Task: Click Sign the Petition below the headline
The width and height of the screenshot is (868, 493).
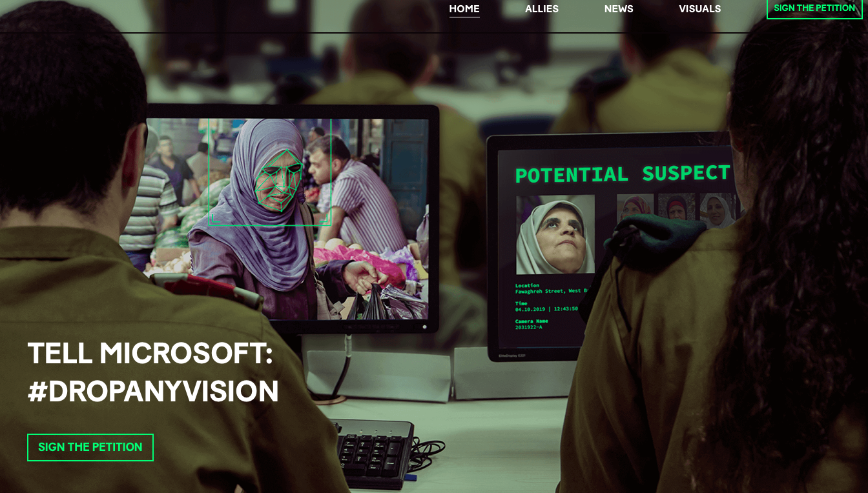Action: coord(90,447)
